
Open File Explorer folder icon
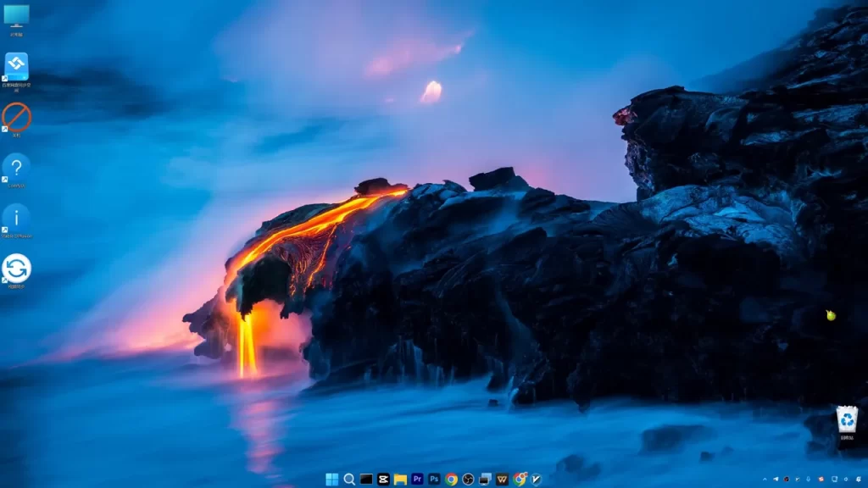[x=400, y=480]
